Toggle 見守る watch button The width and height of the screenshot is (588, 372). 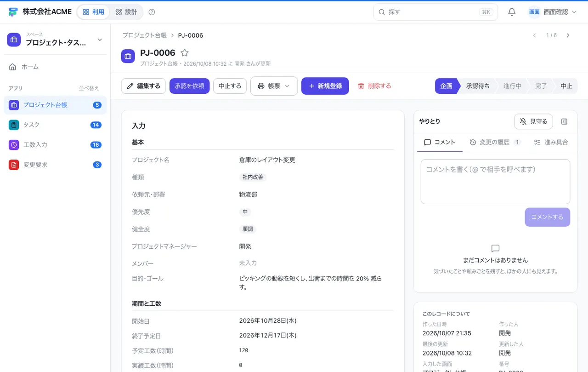533,121
